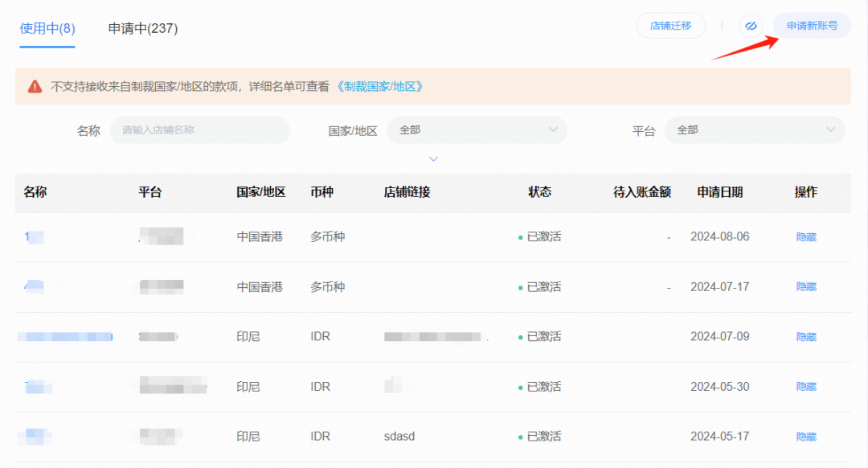The width and height of the screenshot is (868, 468).
Task: Click the 名称 store name input field
Action: 199,129
